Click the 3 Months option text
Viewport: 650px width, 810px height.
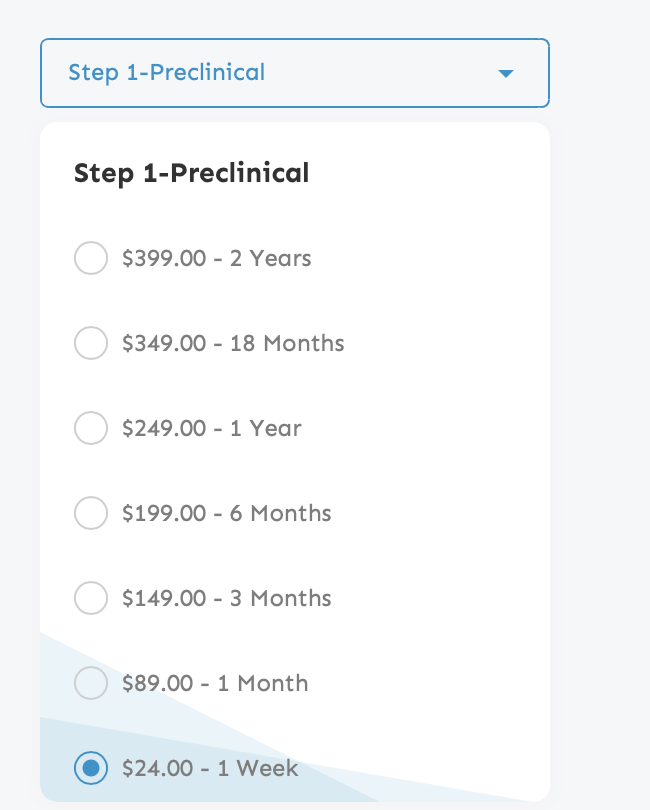point(225,598)
